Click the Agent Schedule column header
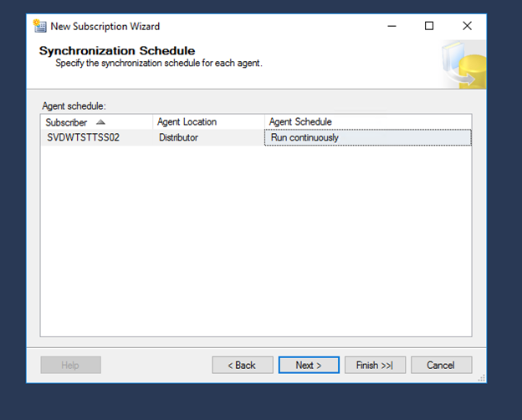Viewport: 522px width, 420px height. tap(368, 122)
